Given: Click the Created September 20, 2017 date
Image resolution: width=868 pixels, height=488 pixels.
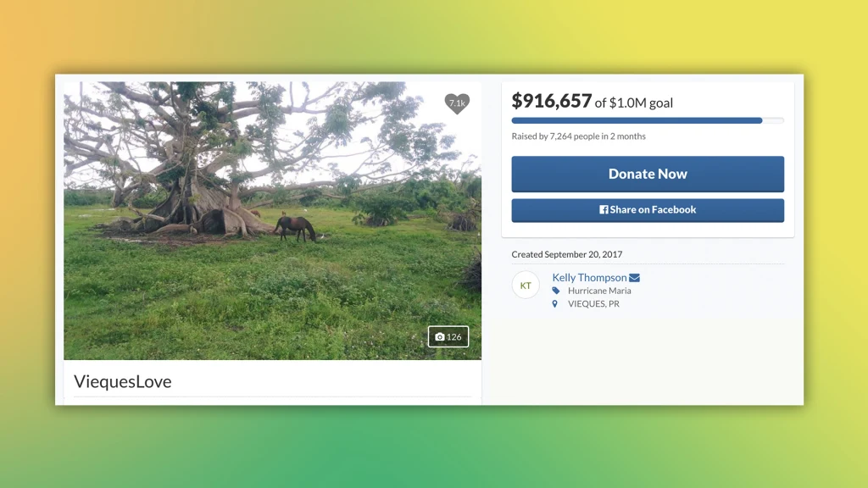Looking at the screenshot, I should (565, 253).
